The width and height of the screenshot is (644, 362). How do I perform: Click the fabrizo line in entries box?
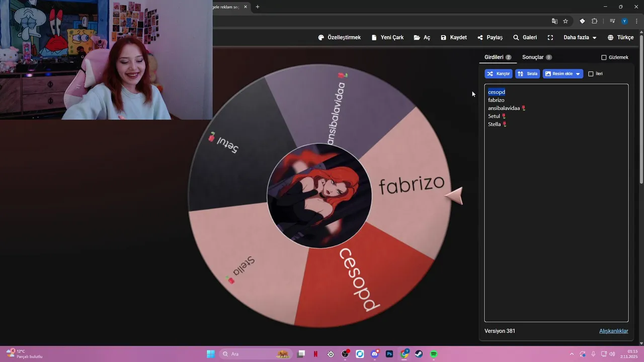496,100
